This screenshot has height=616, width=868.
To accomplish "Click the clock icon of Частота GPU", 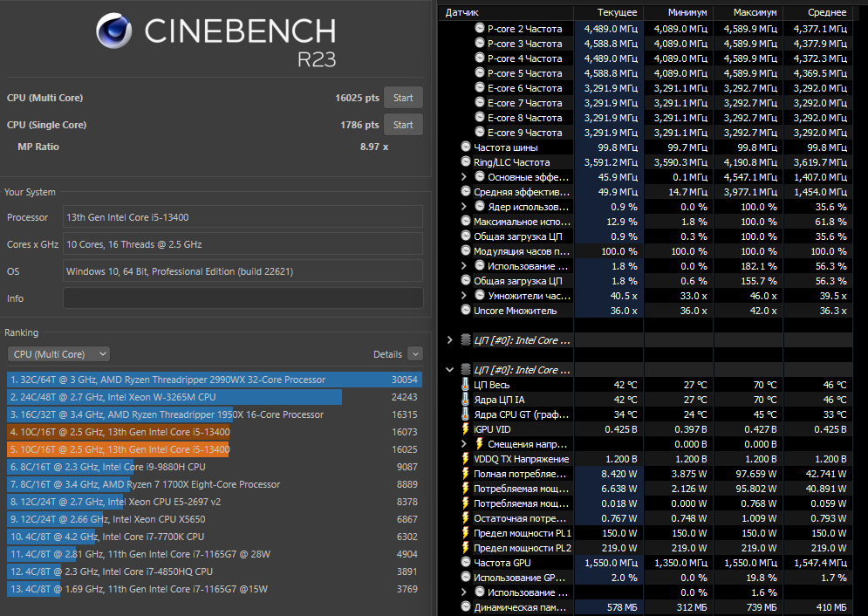I will click(x=466, y=562).
